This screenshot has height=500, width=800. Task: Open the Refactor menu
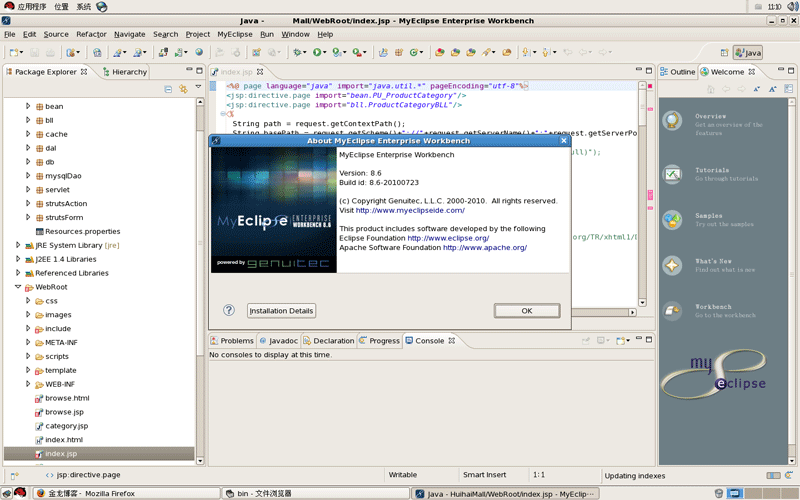click(91, 34)
